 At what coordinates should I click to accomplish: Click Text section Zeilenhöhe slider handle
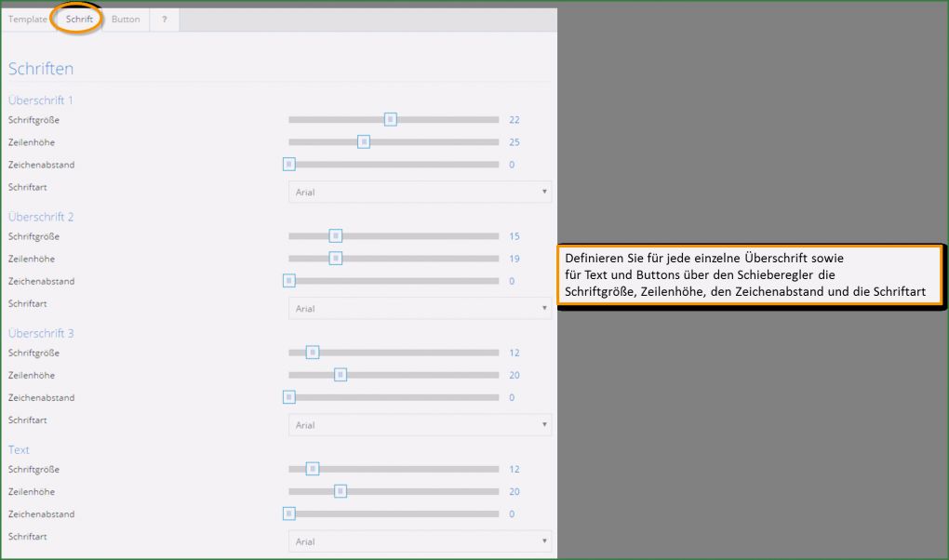coord(341,491)
